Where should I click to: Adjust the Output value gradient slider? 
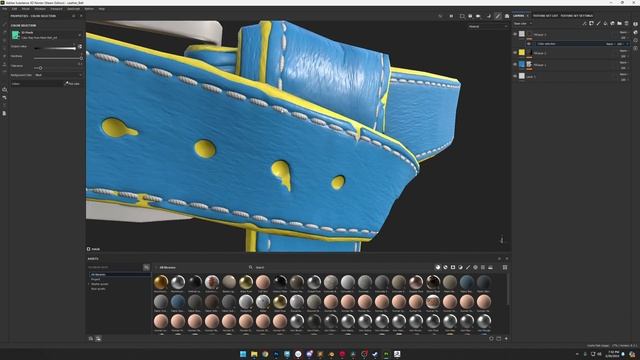tap(56, 48)
